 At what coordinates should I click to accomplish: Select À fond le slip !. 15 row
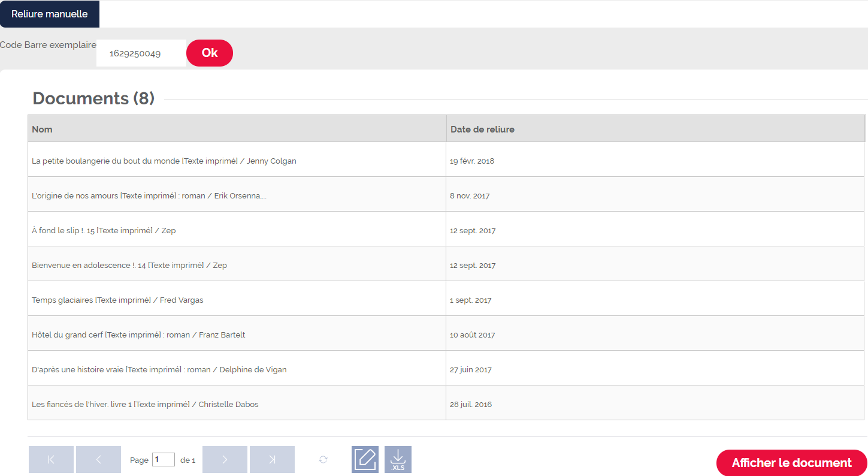tap(446, 230)
